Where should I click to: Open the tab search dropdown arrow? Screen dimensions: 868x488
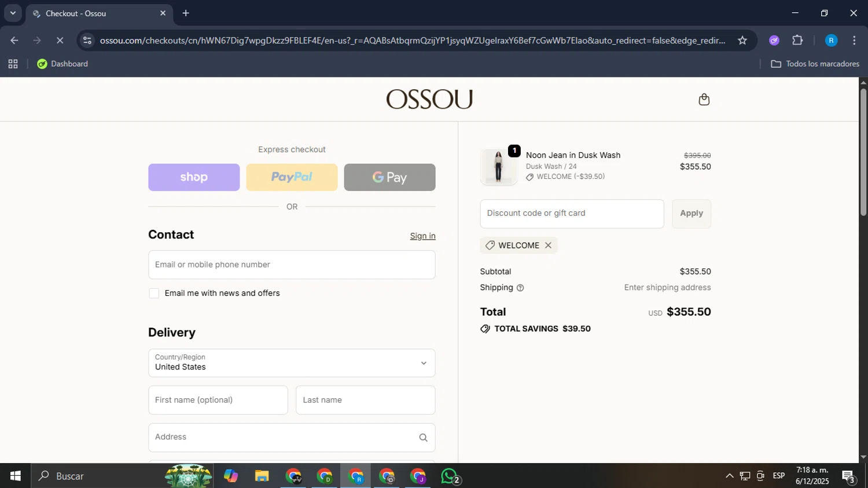click(13, 13)
